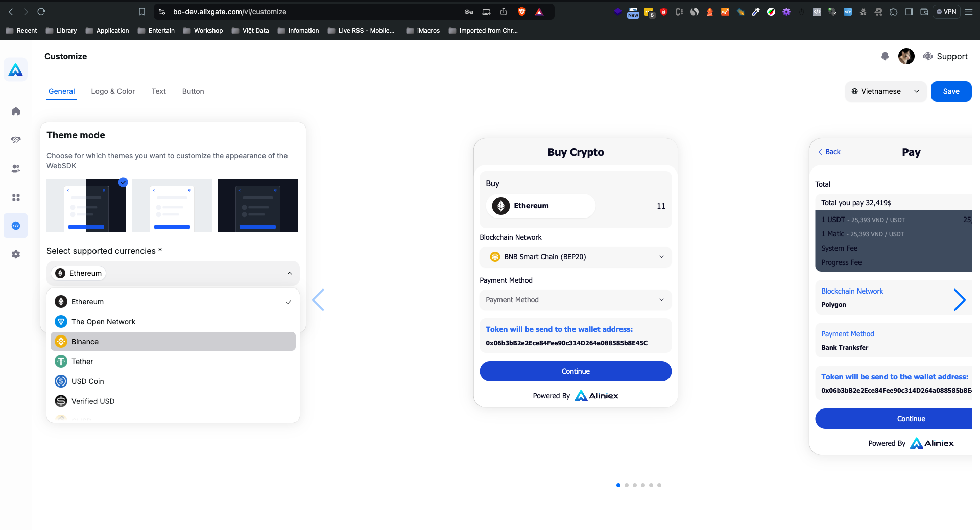The width and height of the screenshot is (980, 530).
Task: Open Settings via the gear icon
Action: pyautogui.click(x=16, y=254)
